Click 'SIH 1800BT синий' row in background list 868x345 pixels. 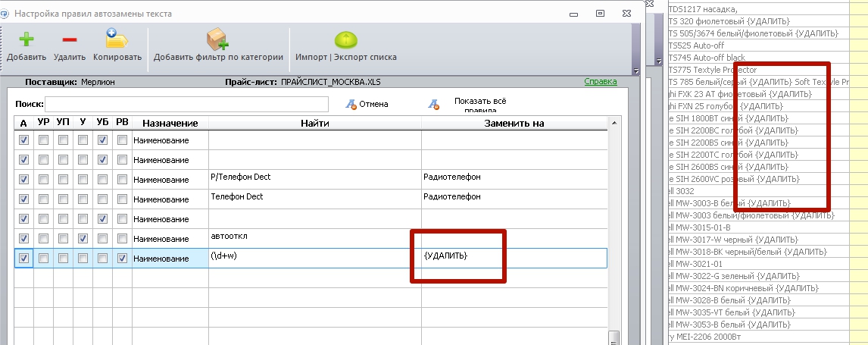(728, 118)
